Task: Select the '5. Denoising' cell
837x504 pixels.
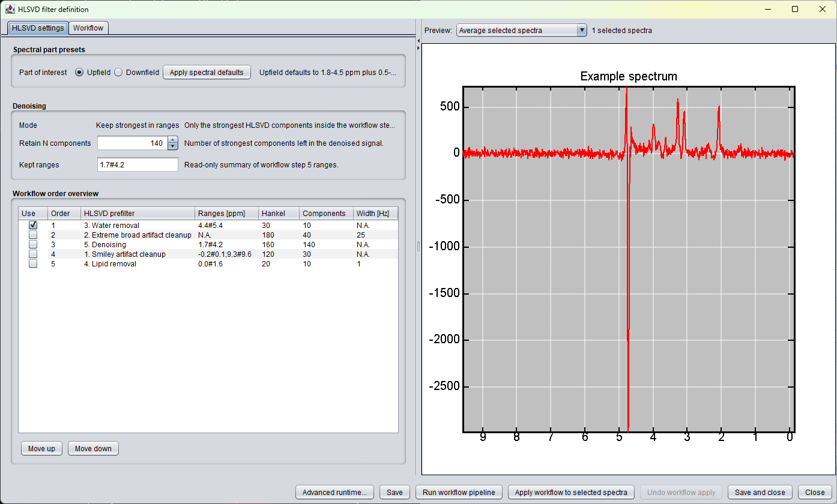Action: [137, 244]
